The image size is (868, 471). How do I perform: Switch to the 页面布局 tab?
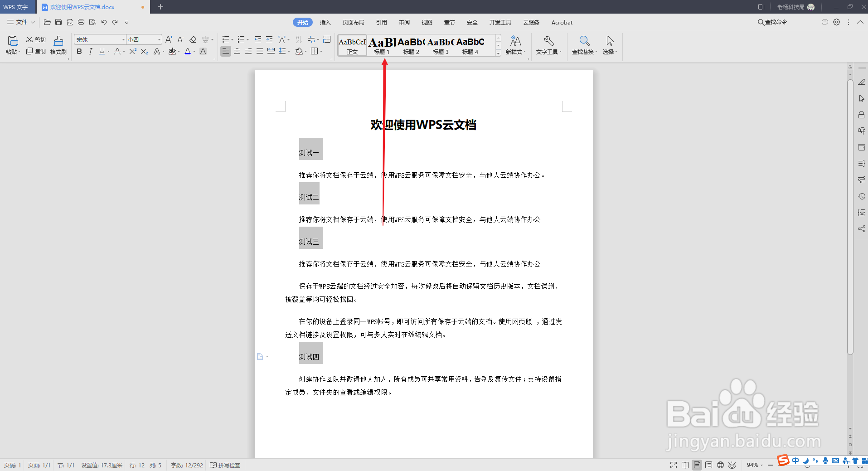(354, 22)
